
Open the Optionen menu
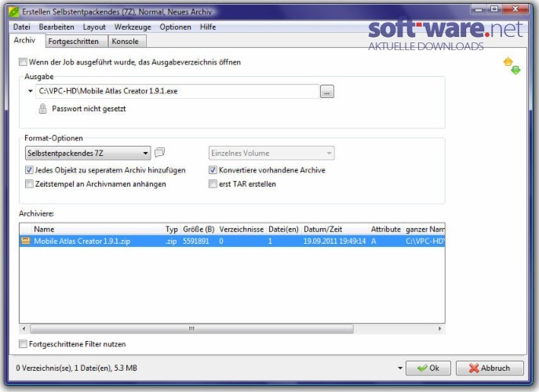point(175,27)
